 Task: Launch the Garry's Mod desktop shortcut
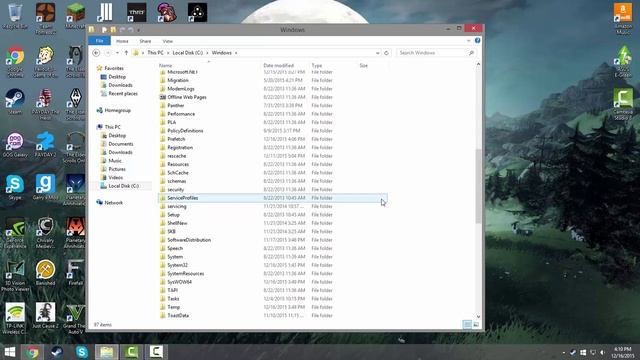45,187
